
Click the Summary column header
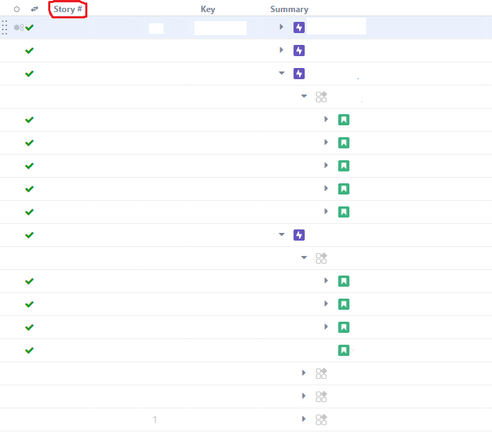coord(289,9)
